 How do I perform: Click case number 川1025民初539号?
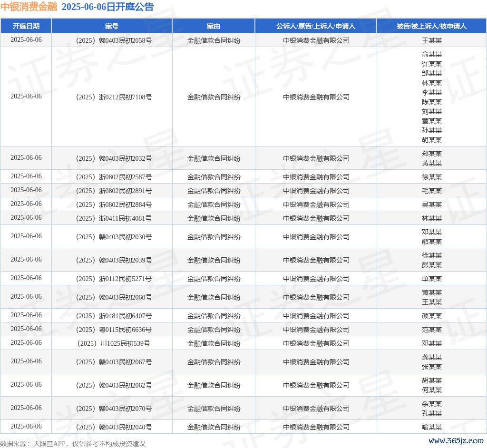(x=114, y=344)
